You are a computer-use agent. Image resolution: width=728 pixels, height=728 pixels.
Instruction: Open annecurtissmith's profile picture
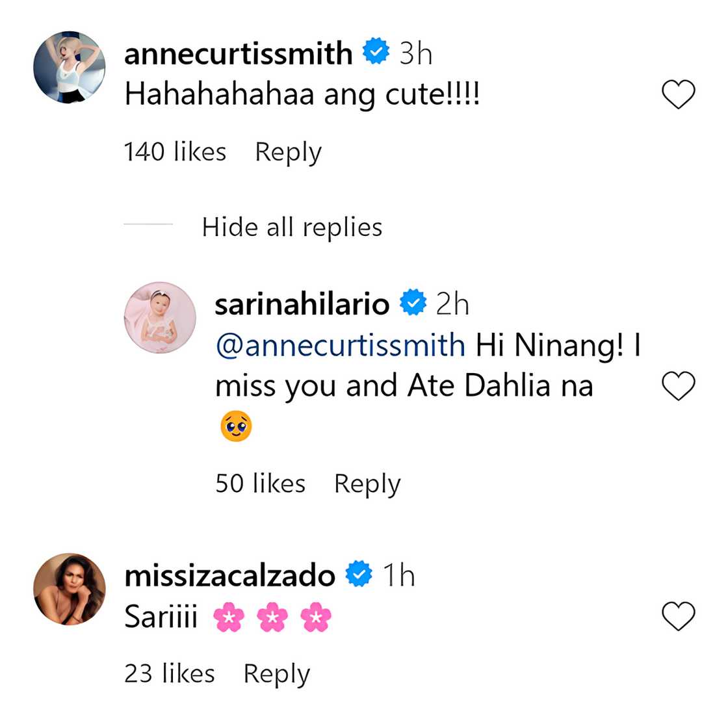pos(69,67)
